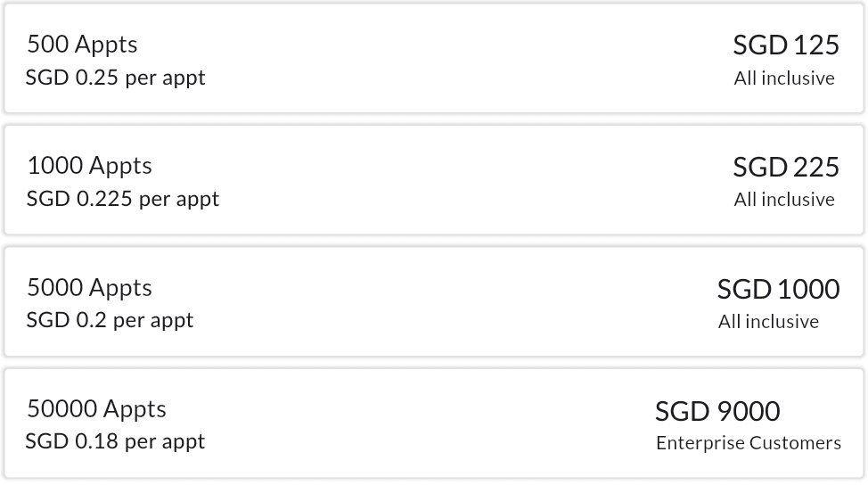Select the 50000 Appts plan card
The width and height of the screenshot is (868, 485).
[x=434, y=424]
